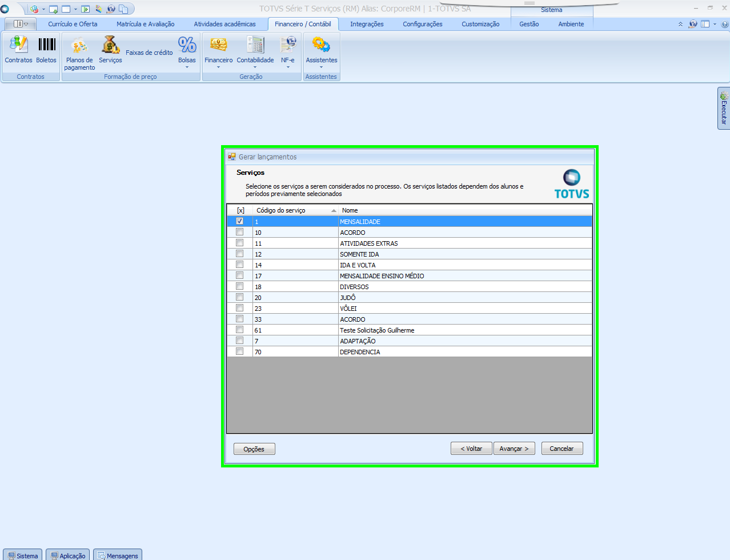Screen dimensions: 730x560
Task: Open the Executar side panel tab
Action: [724, 108]
